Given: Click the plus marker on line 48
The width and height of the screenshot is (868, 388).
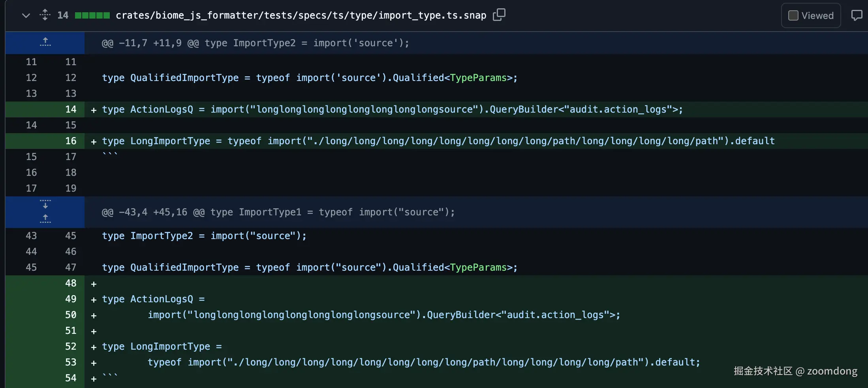Looking at the screenshot, I should (94, 284).
